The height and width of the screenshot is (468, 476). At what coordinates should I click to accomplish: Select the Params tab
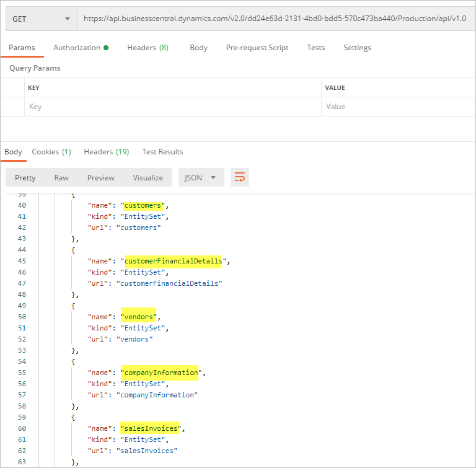22,48
